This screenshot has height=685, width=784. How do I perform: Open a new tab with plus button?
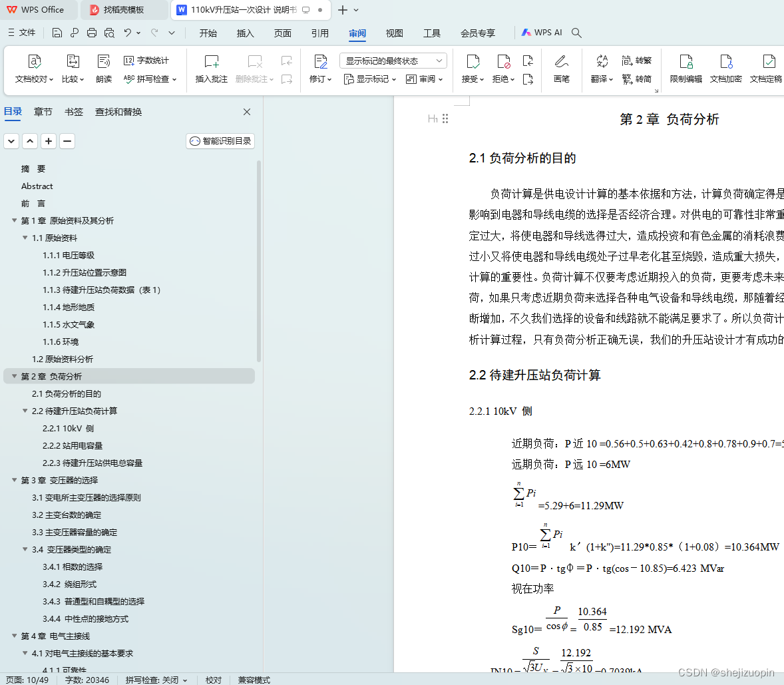pyautogui.click(x=343, y=10)
